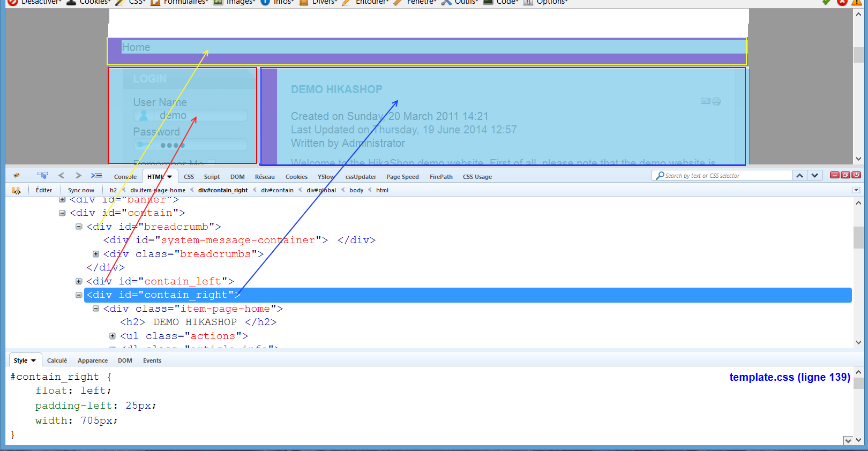Image resolution: width=868 pixels, height=451 pixels.
Task: Collapse the div class item-page-home node
Action: [x=96, y=309]
